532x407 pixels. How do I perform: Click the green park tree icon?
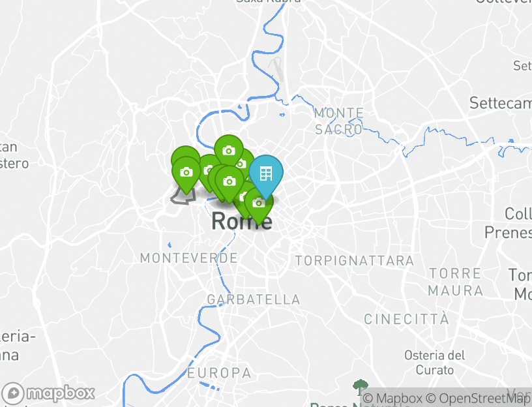pyautogui.click(x=361, y=387)
